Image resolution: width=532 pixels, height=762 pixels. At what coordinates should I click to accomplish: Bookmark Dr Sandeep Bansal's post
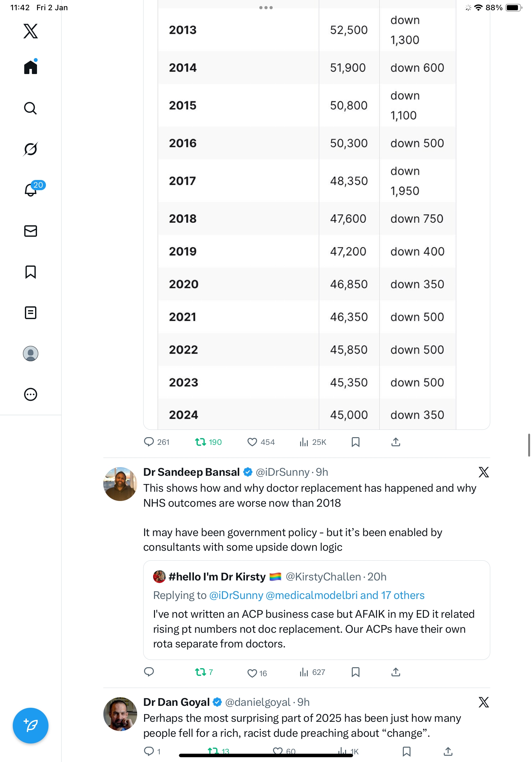[x=355, y=672]
